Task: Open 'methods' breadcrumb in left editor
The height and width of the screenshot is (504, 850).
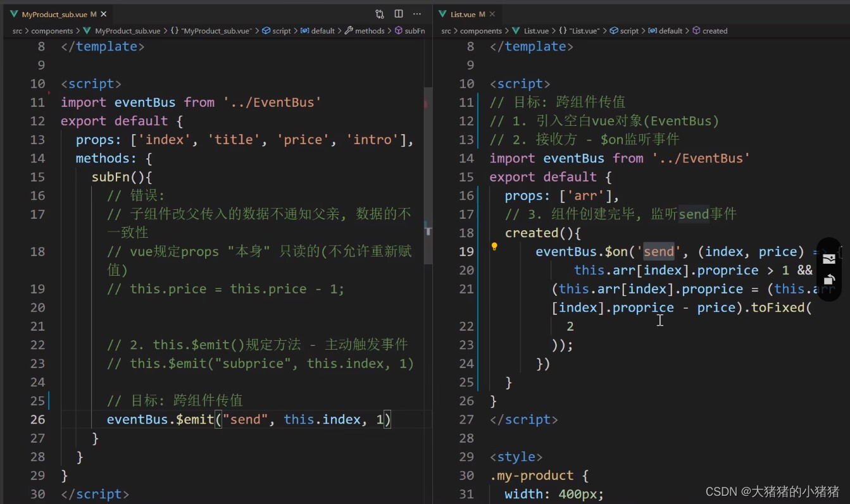Action: (x=365, y=30)
